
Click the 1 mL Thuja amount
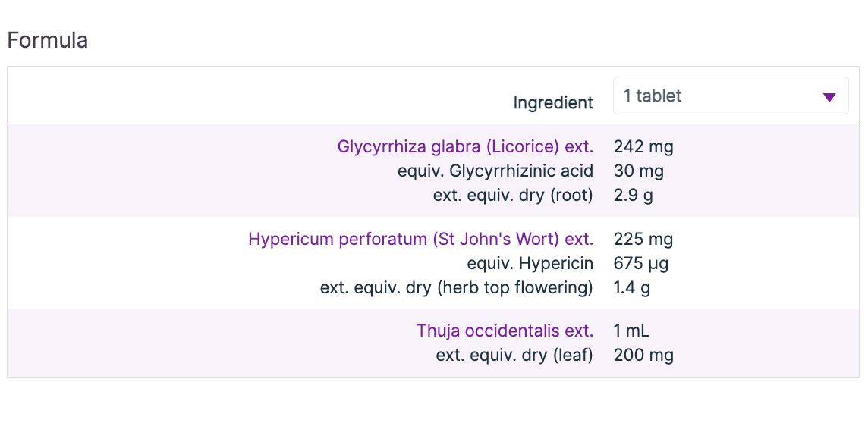(x=631, y=331)
